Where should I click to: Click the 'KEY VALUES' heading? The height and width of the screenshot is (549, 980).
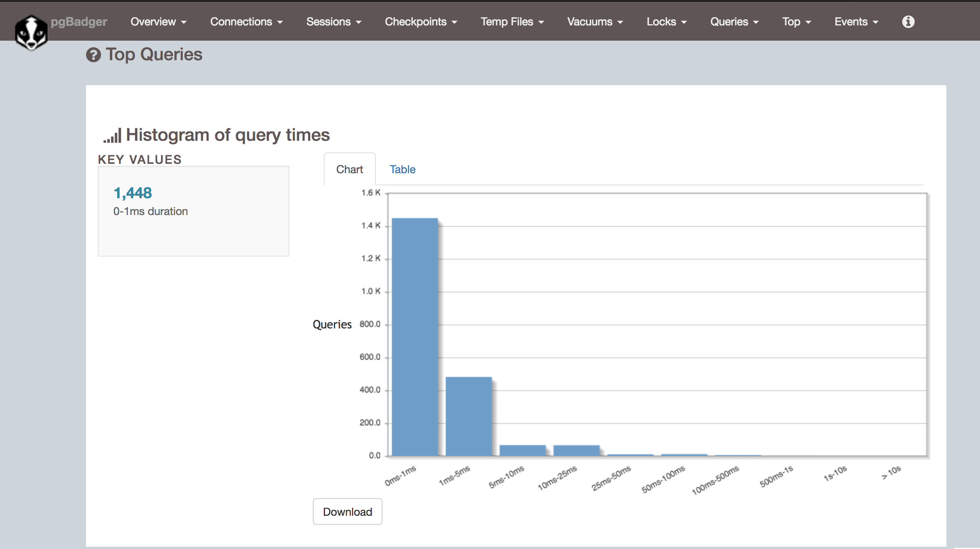(x=140, y=160)
